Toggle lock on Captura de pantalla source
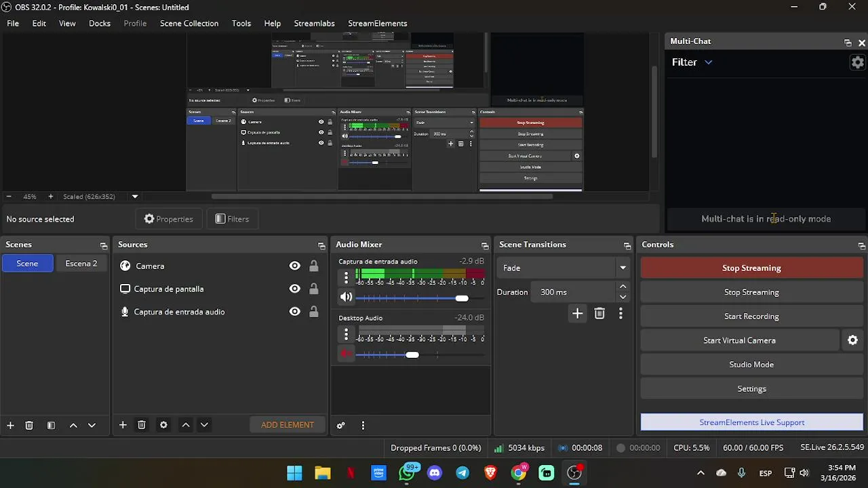This screenshot has height=488, width=868. click(313, 289)
